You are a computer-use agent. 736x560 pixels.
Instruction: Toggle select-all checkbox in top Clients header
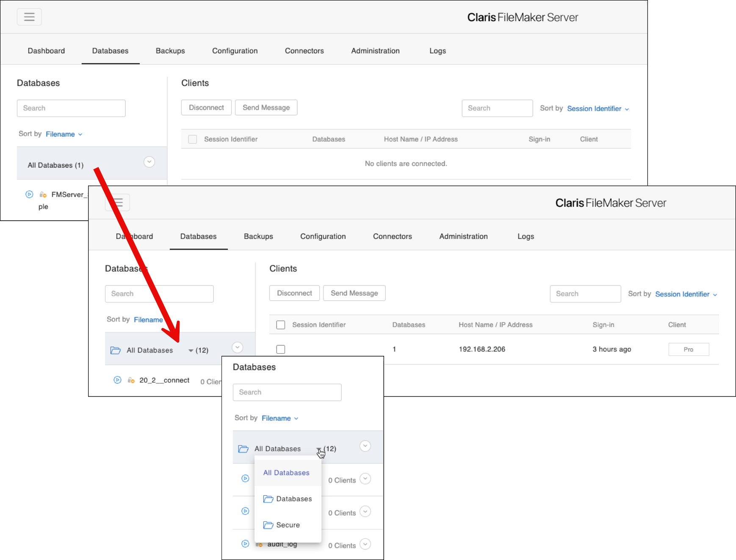pos(193,139)
